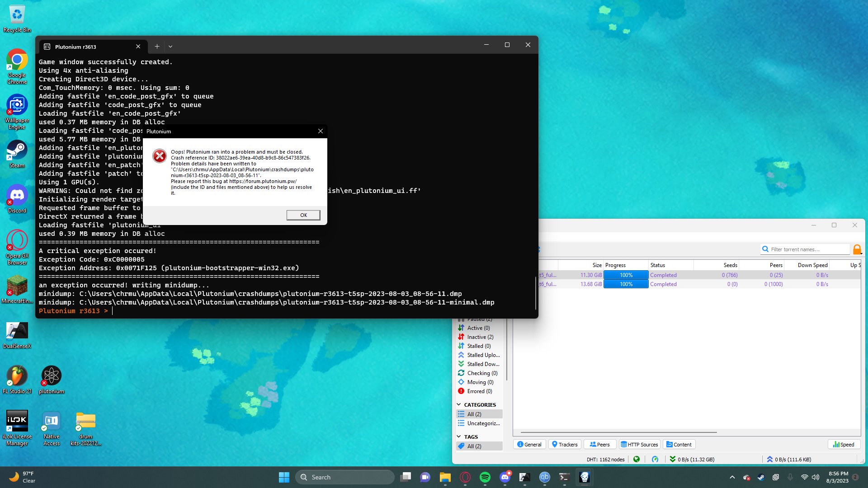Filter torrents by Stalled Uploading status
The image size is (868, 488).
(478, 355)
